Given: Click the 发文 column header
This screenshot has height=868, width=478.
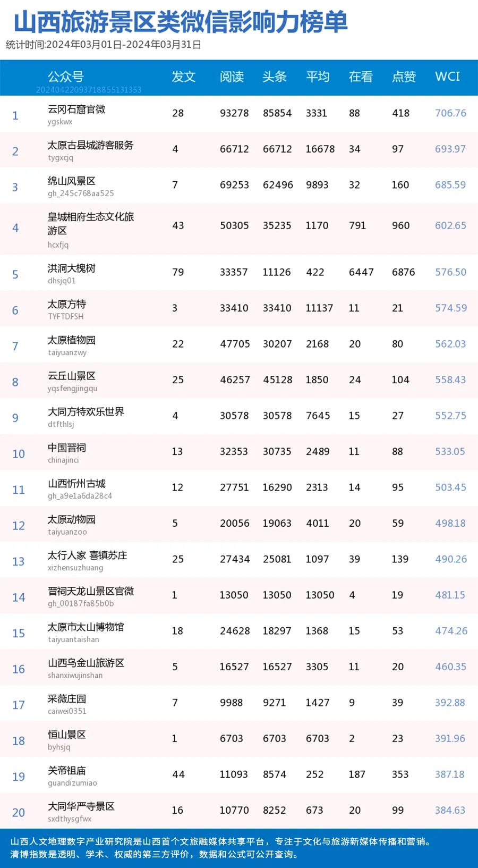Looking at the screenshot, I should [183, 77].
